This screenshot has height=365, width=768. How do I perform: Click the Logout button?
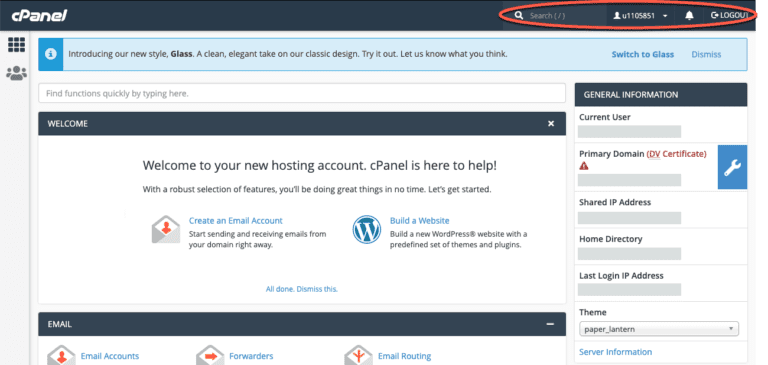(729, 16)
